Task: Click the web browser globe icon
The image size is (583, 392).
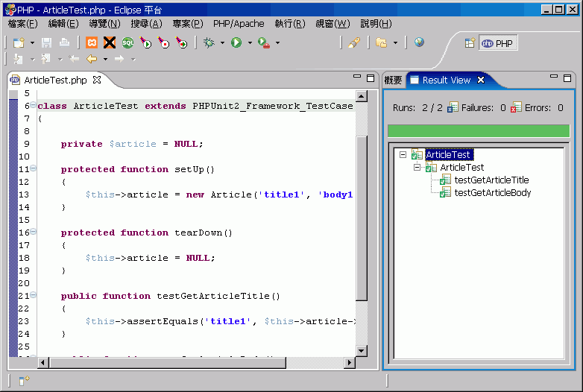Action: tap(419, 42)
